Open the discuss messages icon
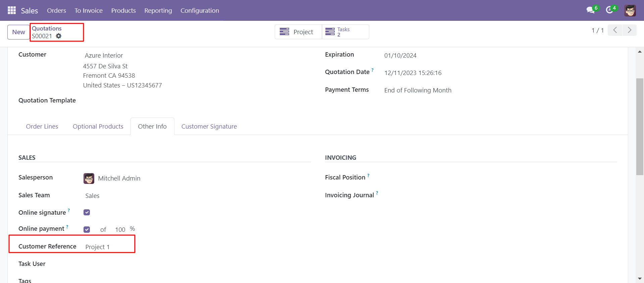Screen dimensions: 644x283 [591, 10]
